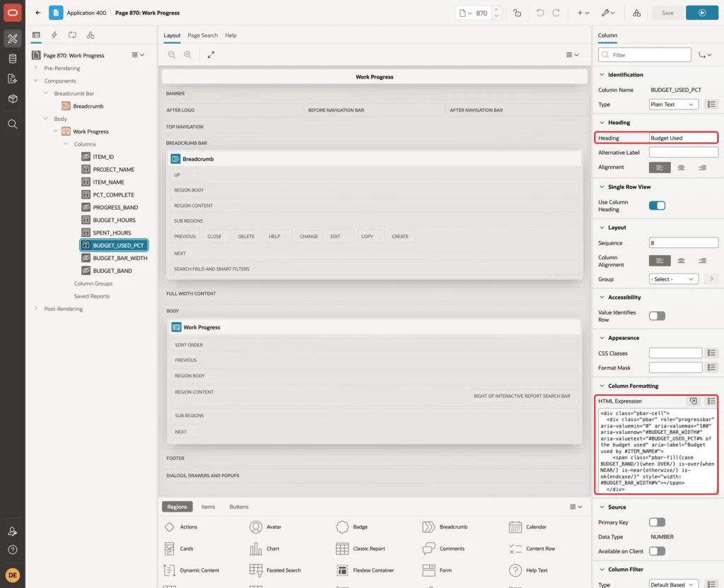Select the BUDGET_BAR_WIDTH column in the tree
The height and width of the screenshot is (588, 724).
pos(119,258)
